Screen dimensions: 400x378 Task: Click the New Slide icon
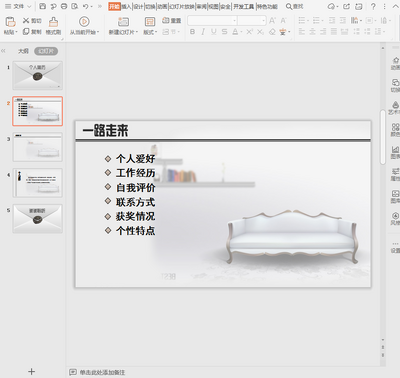click(x=123, y=22)
